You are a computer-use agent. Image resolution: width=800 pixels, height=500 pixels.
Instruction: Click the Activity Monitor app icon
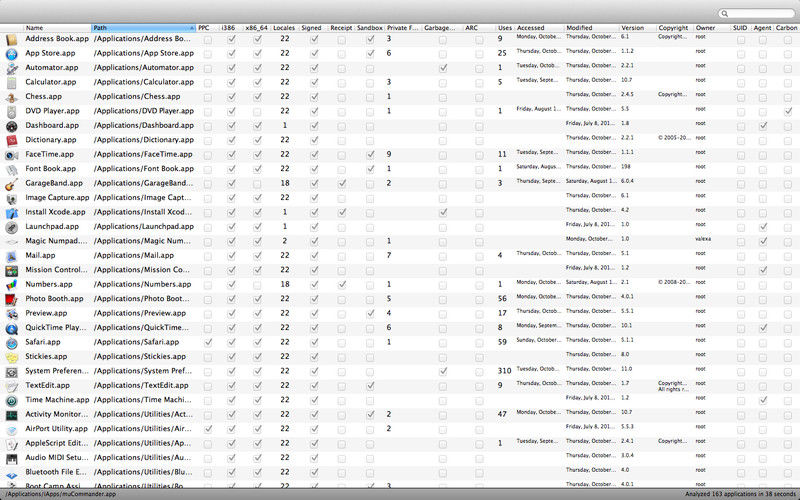pos(11,415)
